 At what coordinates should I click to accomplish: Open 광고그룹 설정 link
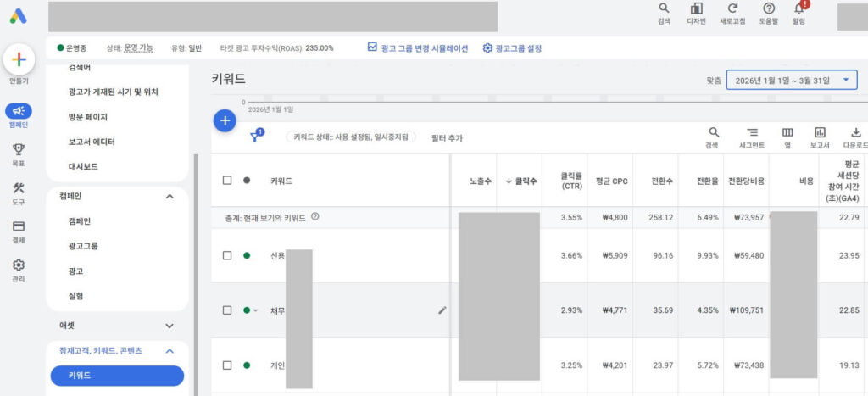(519, 48)
